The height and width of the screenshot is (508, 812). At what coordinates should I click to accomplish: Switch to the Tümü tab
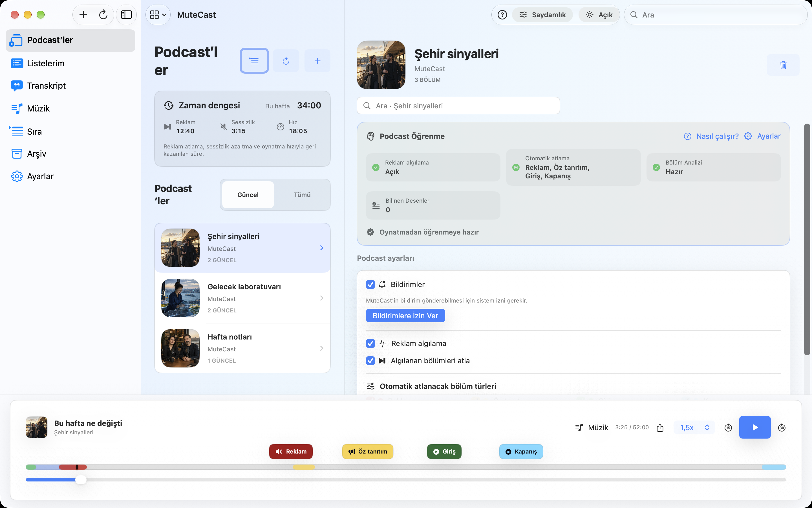pyautogui.click(x=302, y=195)
